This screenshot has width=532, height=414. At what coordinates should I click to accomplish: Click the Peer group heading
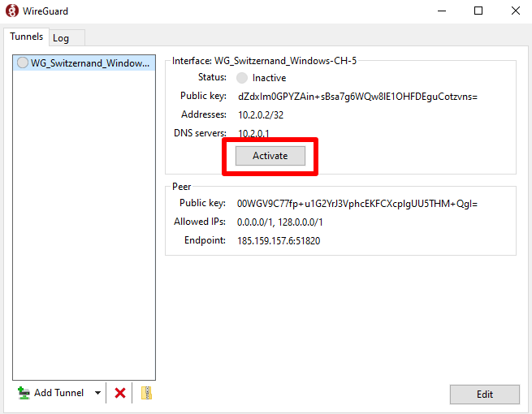click(181, 187)
